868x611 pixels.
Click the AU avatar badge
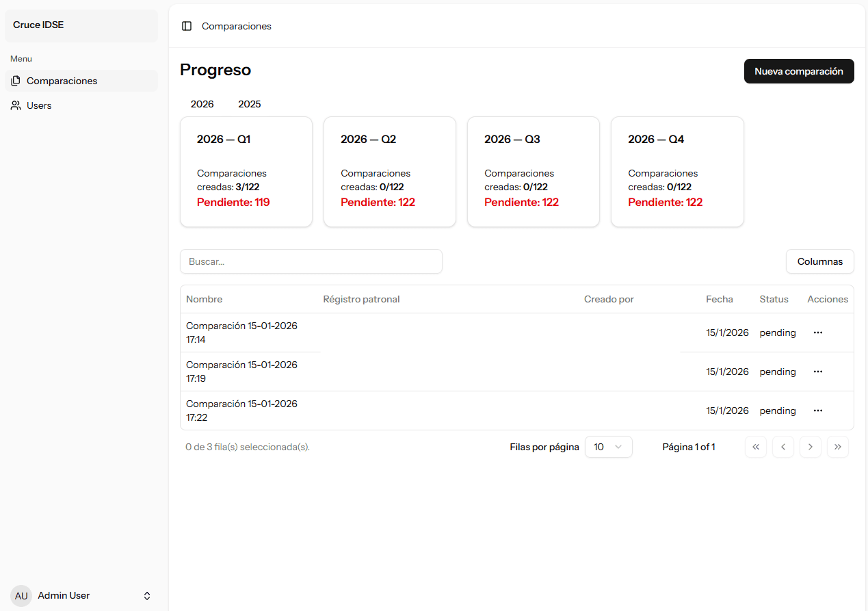point(21,596)
